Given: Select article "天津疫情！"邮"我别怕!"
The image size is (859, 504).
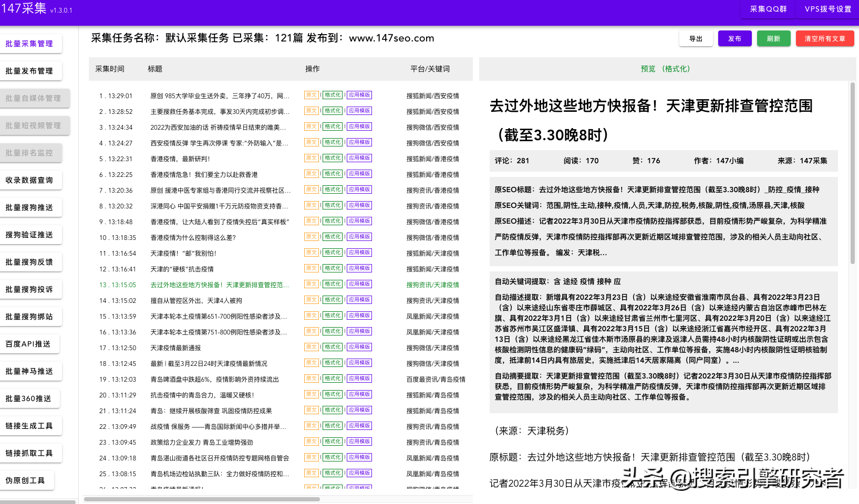Looking at the screenshot, I should pyautogui.click(x=183, y=254).
